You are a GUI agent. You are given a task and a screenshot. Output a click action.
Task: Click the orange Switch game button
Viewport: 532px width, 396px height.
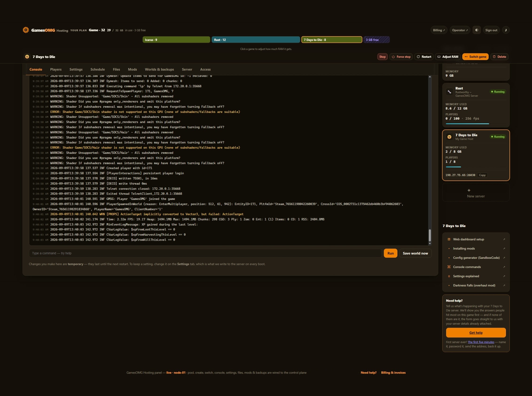475,57
